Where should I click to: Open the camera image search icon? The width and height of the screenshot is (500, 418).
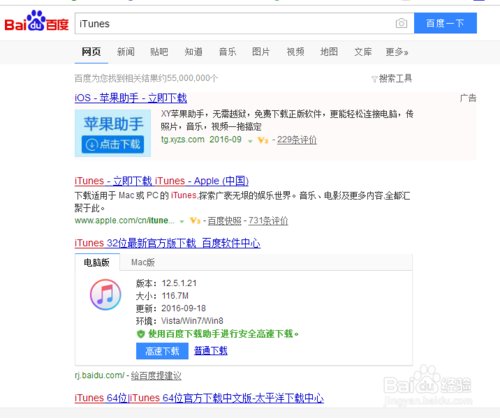(x=401, y=23)
